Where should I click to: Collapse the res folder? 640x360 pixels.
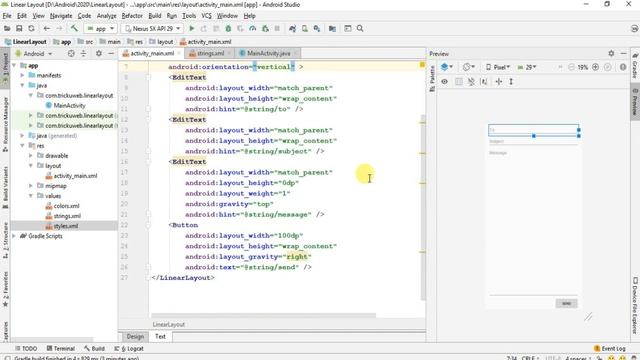coord(22,146)
